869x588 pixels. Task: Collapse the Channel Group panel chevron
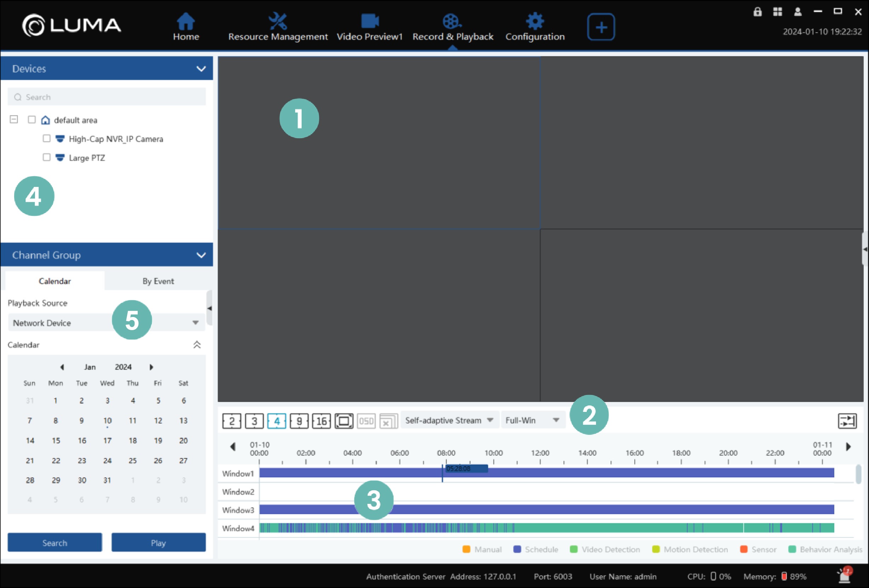(201, 255)
